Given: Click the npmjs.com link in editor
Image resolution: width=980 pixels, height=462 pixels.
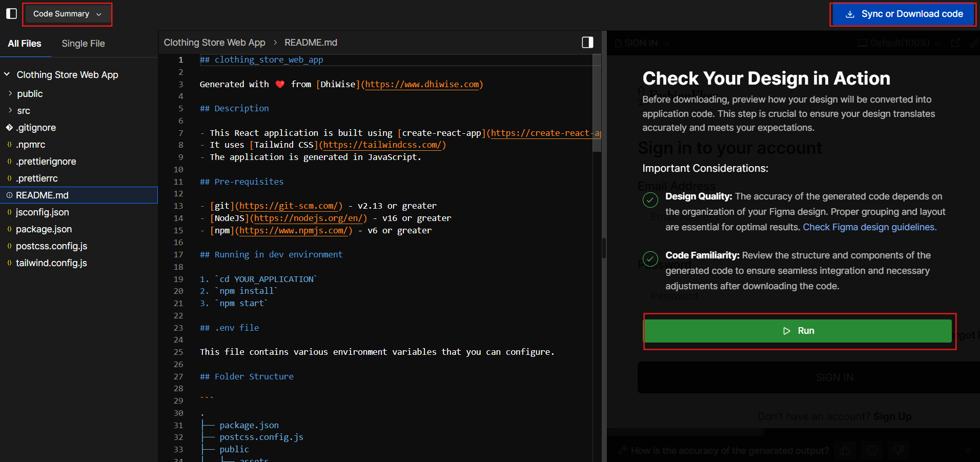Looking at the screenshot, I should [294, 231].
